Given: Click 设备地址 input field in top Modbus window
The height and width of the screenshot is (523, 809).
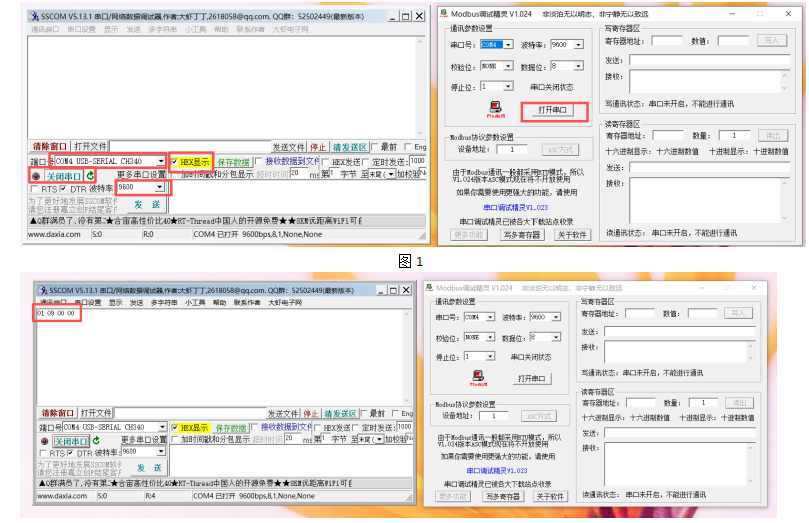Looking at the screenshot, I should coord(512,149).
